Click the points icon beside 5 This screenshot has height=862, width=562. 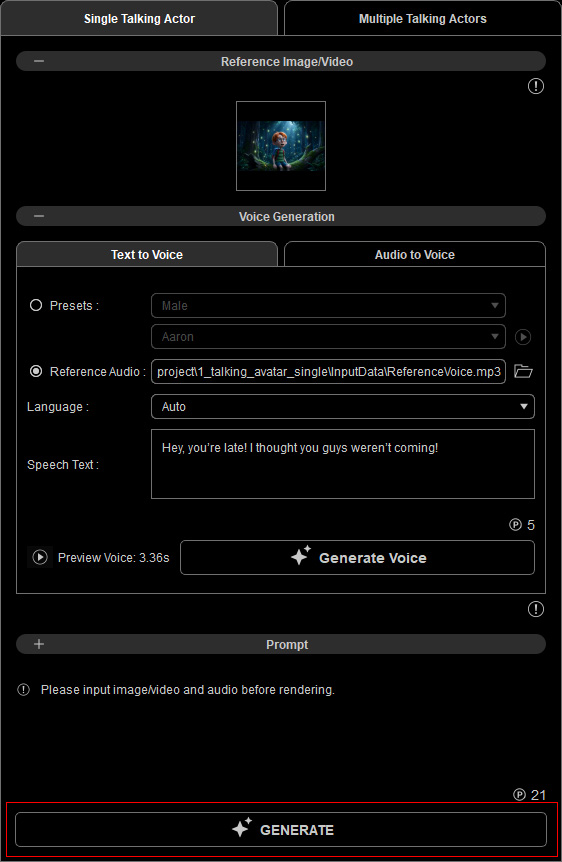coord(515,524)
